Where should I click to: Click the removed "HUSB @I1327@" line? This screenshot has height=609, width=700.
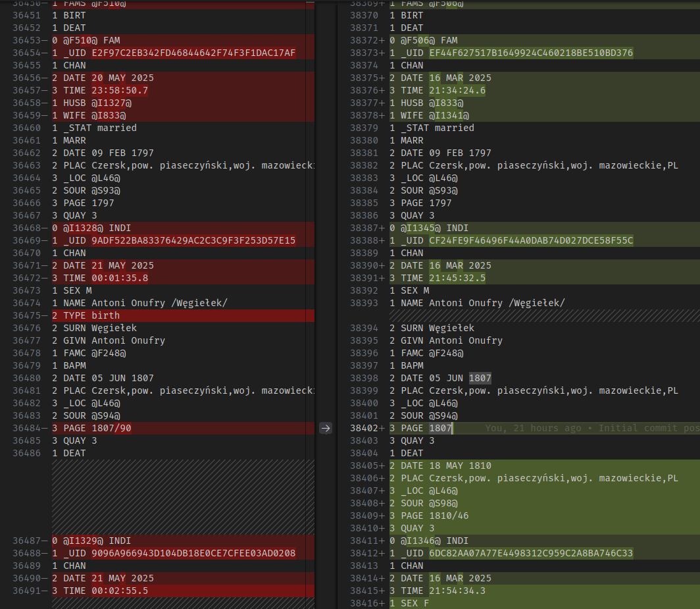(97, 103)
